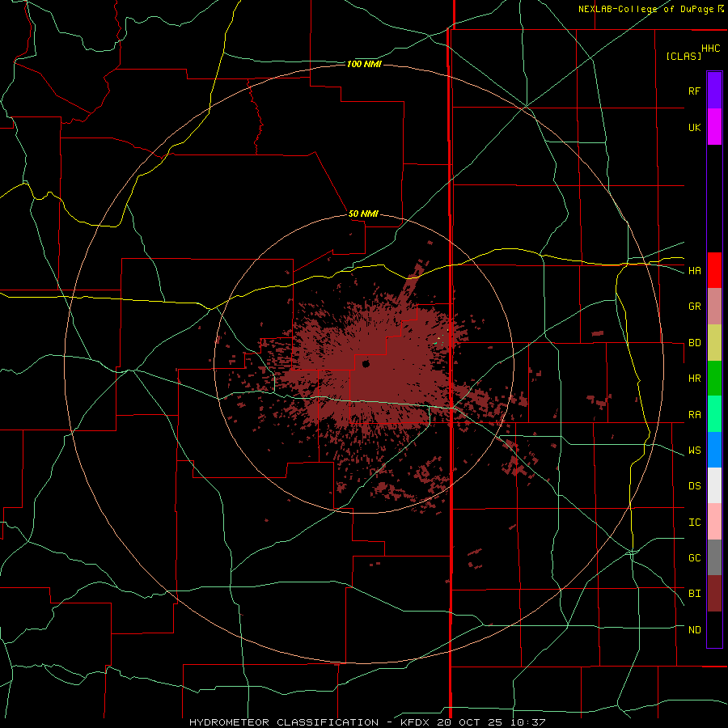
Task: Click the IC light pink legend swatch
Action: [x=714, y=522]
